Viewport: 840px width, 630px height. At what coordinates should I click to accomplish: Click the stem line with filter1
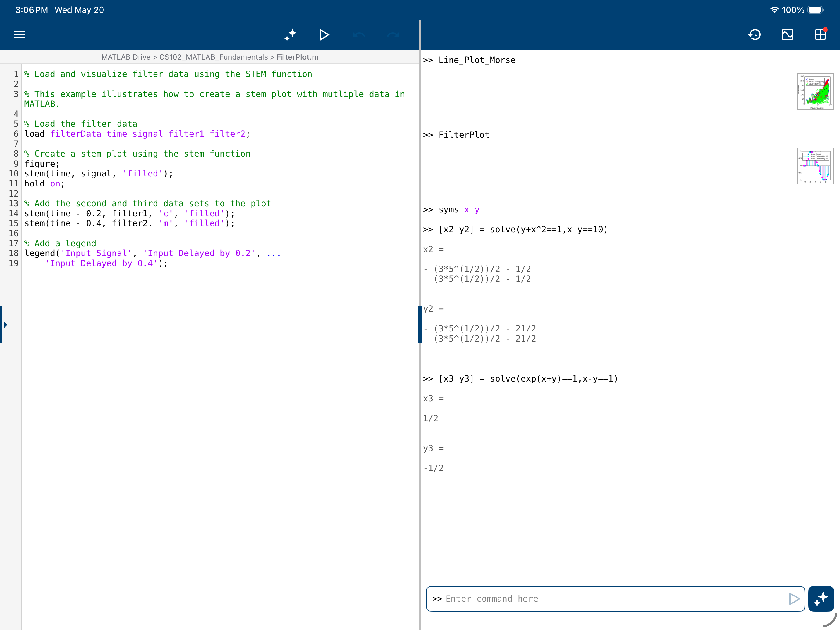tap(129, 213)
